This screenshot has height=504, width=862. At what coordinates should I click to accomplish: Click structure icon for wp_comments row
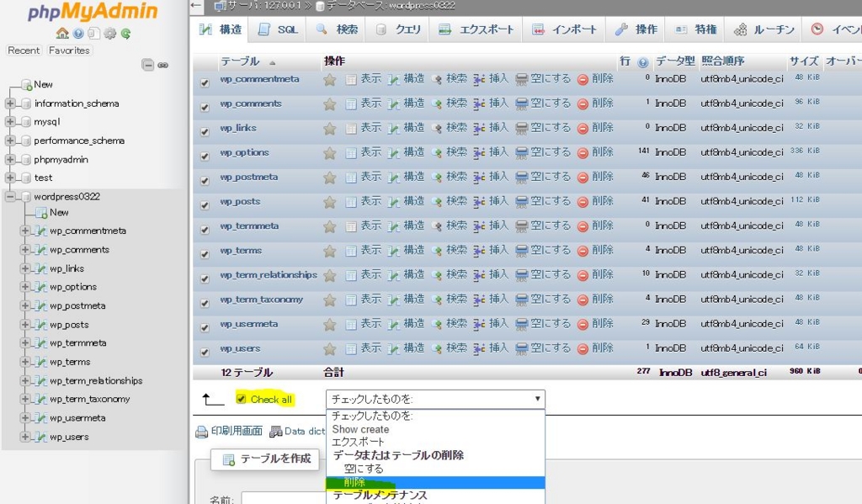[393, 104]
